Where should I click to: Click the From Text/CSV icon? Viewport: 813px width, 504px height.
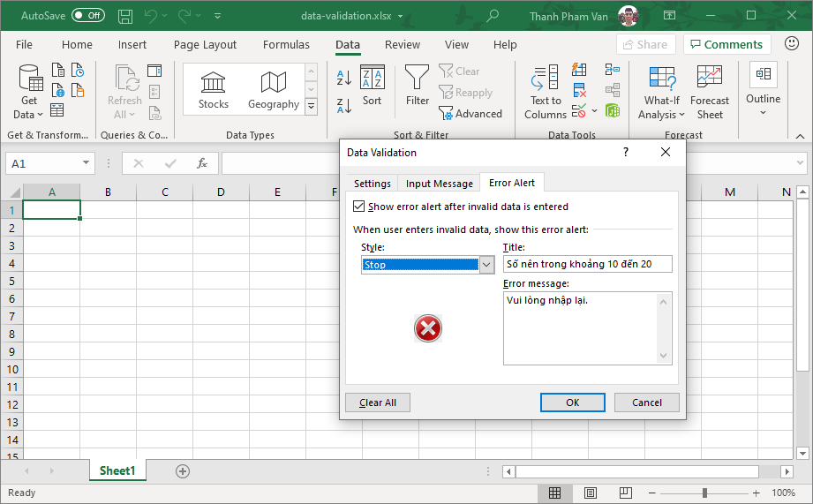pyautogui.click(x=58, y=70)
